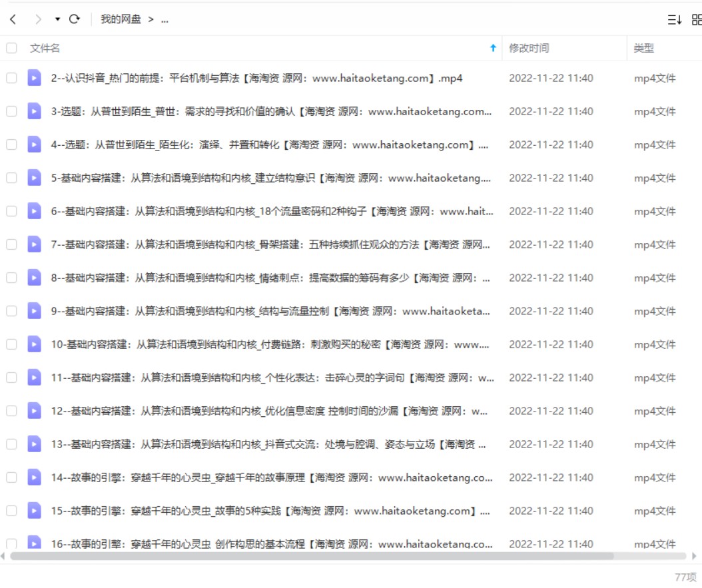The height and width of the screenshot is (588, 702).
Task: Check the box for file 13--基础内容搭建
Action: [11, 444]
